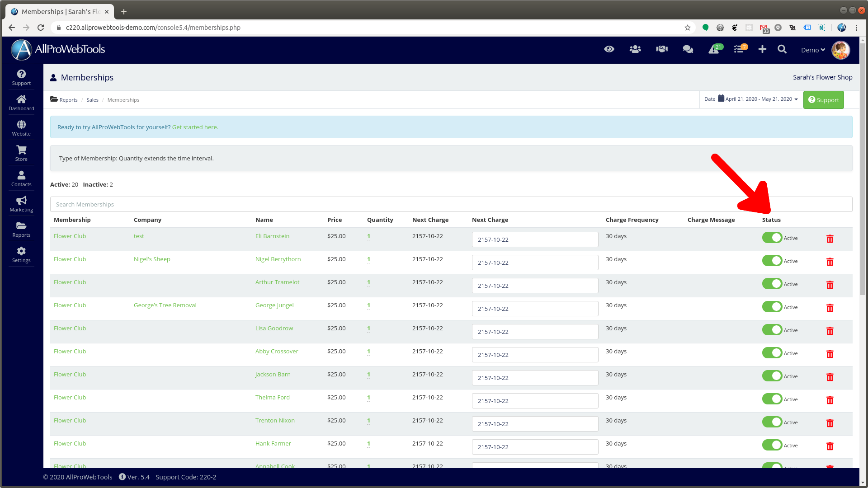Screen dimensions: 868x488
Task: Click the green Support button
Action: 823,100
